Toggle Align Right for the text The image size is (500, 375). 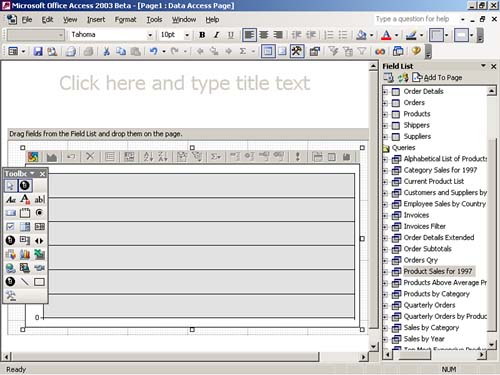(278, 35)
